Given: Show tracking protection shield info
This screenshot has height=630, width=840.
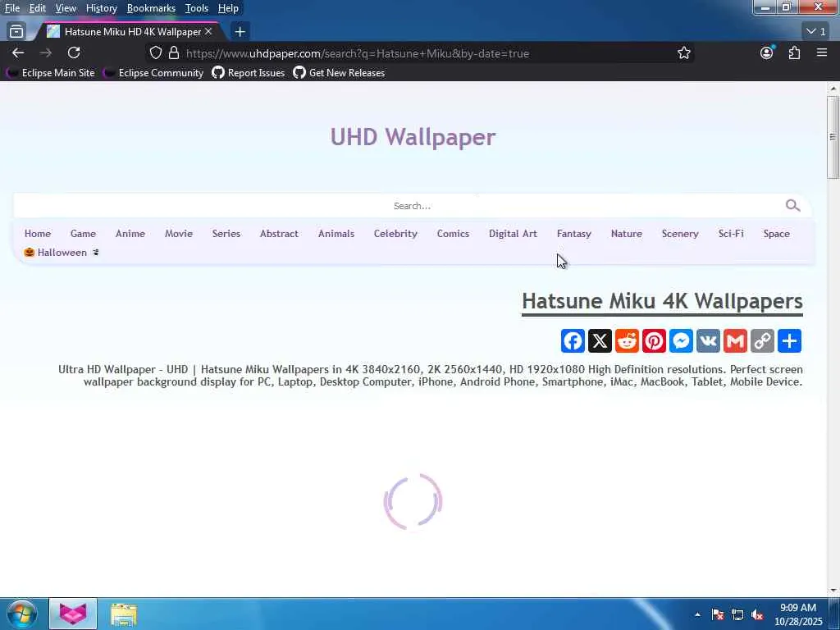Looking at the screenshot, I should [x=155, y=53].
